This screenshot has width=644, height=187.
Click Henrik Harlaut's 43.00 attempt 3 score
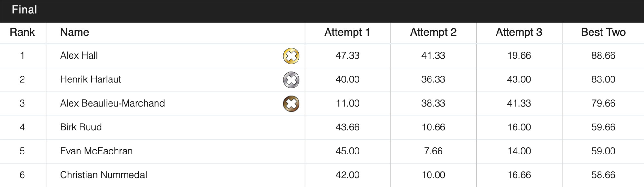(x=519, y=79)
